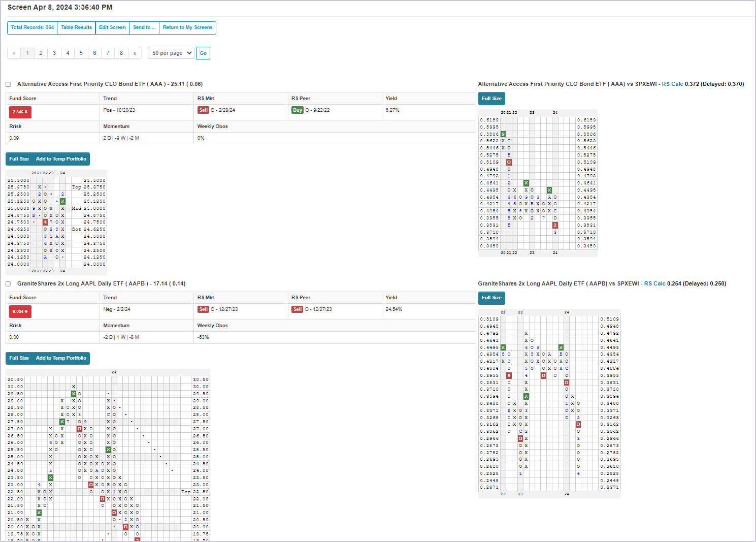
Task: Go to page 7
Action: 108,53
